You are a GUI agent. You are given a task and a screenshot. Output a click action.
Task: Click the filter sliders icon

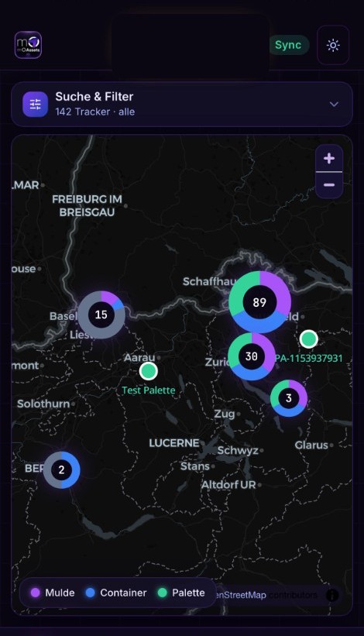coord(36,105)
